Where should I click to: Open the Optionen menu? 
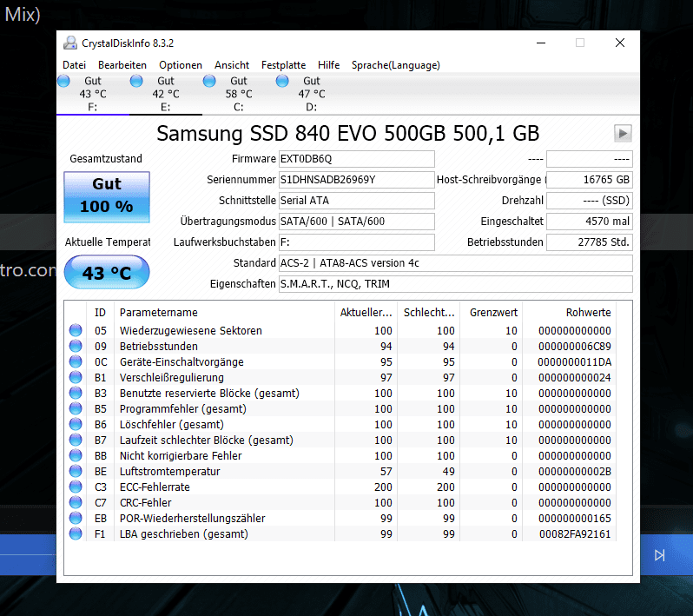pos(181,65)
